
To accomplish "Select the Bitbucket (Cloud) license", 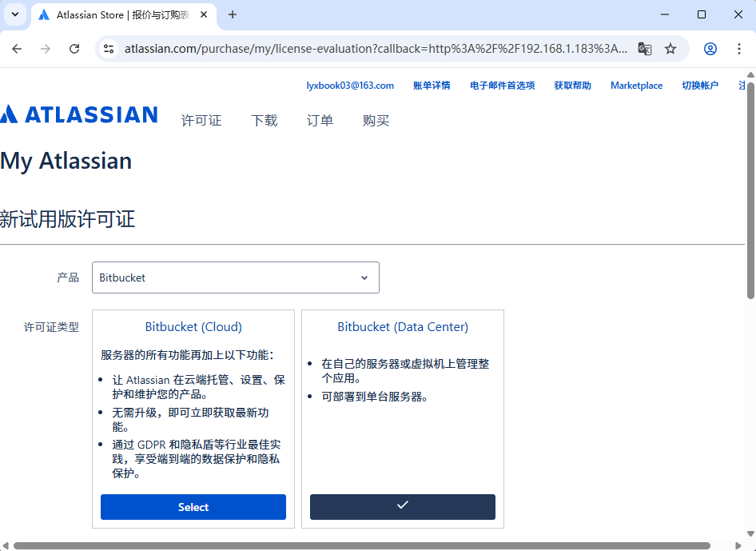I will point(193,507).
